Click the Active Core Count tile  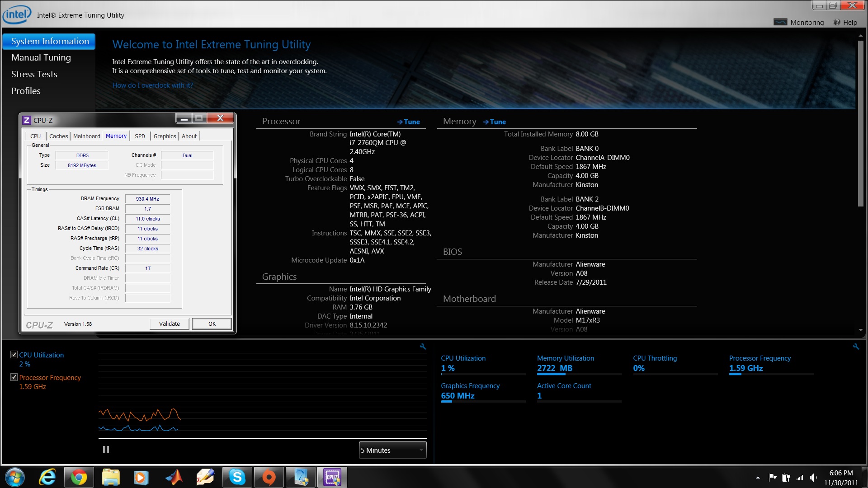[579, 392]
